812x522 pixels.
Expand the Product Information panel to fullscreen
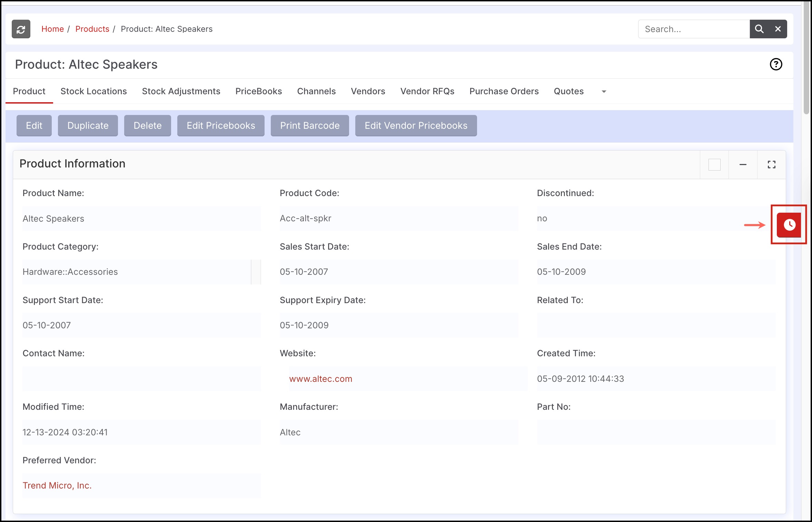click(771, 165)
